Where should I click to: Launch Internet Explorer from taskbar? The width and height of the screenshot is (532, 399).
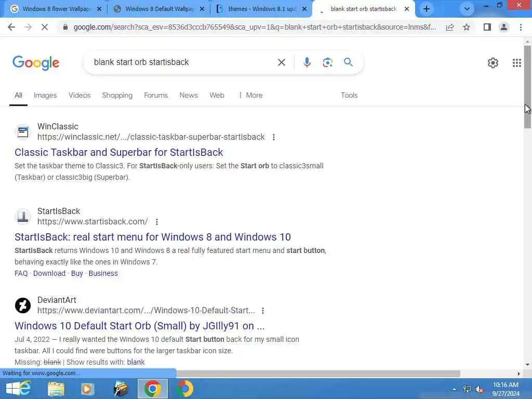pos(26,388)
